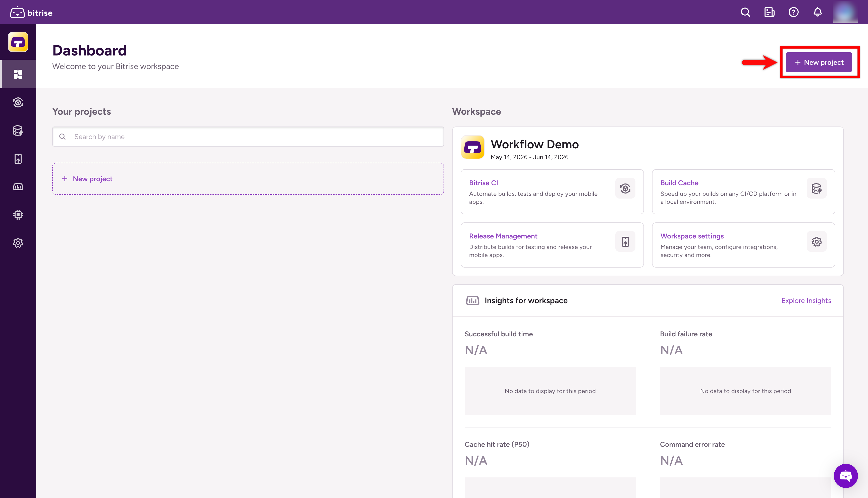Open the Release Management card link

(x=503, y=236)
